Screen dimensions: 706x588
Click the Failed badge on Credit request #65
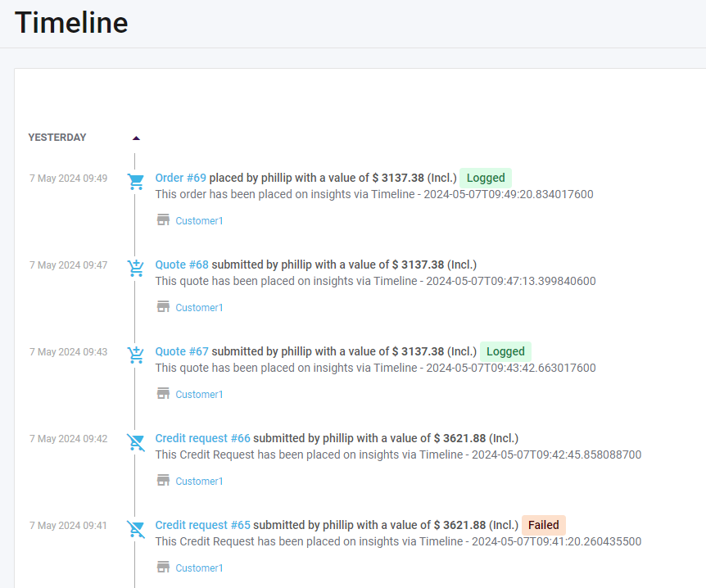(543, 525)
